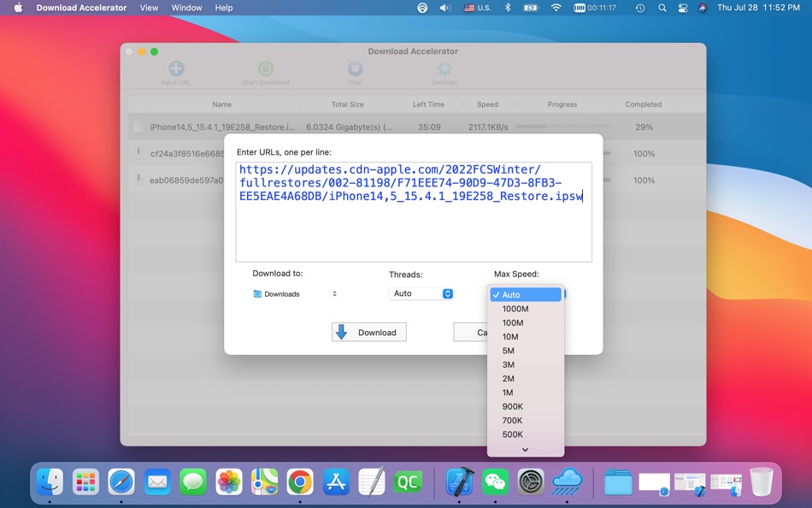Sort by the Speed column header
This screenshot has width=812, height=508.
(487, 104)
